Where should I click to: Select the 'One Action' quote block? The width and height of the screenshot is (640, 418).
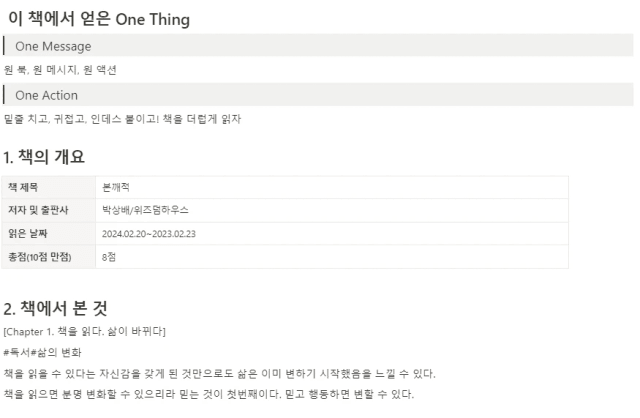pos(318,95)
